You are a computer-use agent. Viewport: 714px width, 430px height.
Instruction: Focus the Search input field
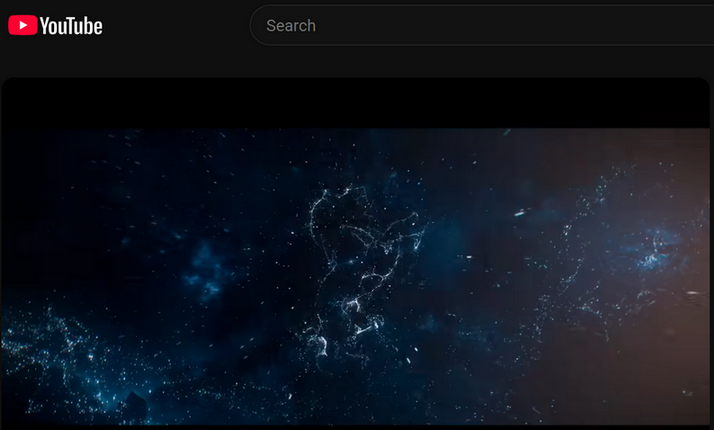[482, 25]
